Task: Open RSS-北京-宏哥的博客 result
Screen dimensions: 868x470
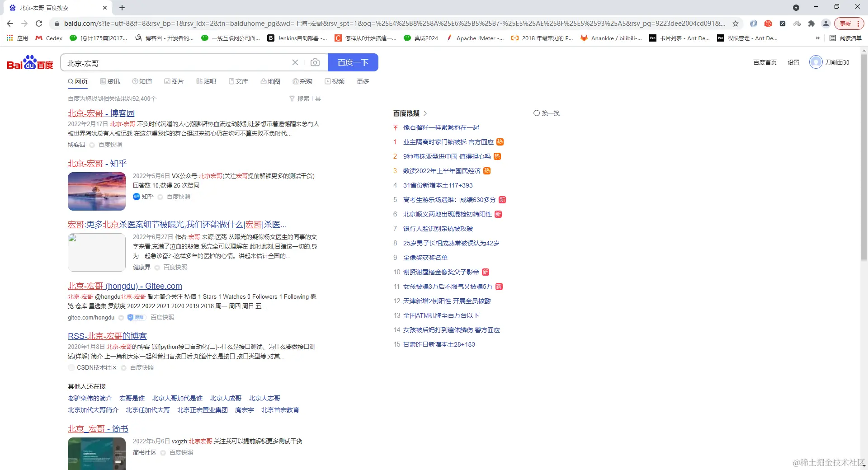Action: 108,336
